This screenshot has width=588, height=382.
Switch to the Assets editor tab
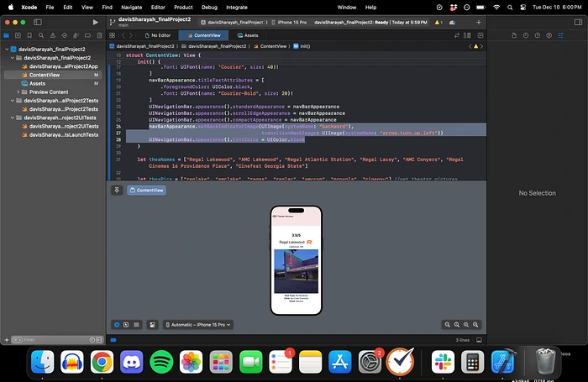click(248, 35)
